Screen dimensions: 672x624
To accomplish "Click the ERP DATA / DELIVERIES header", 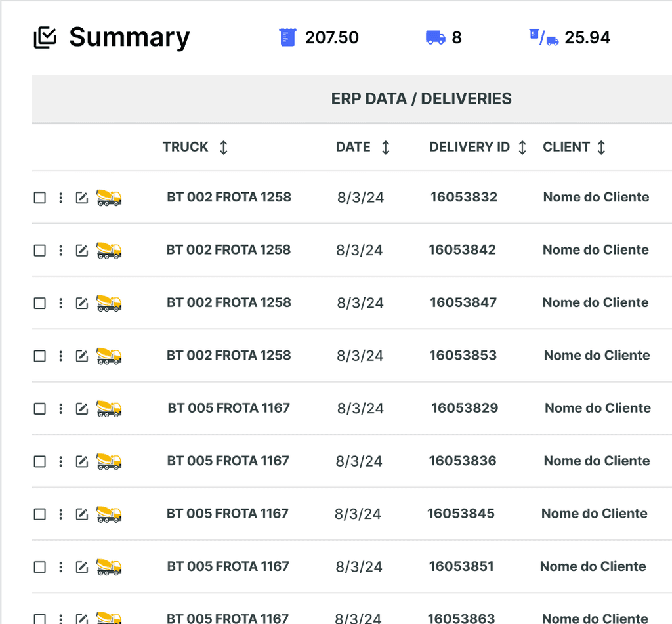I will pyautogui.click(x=421, y=98).
